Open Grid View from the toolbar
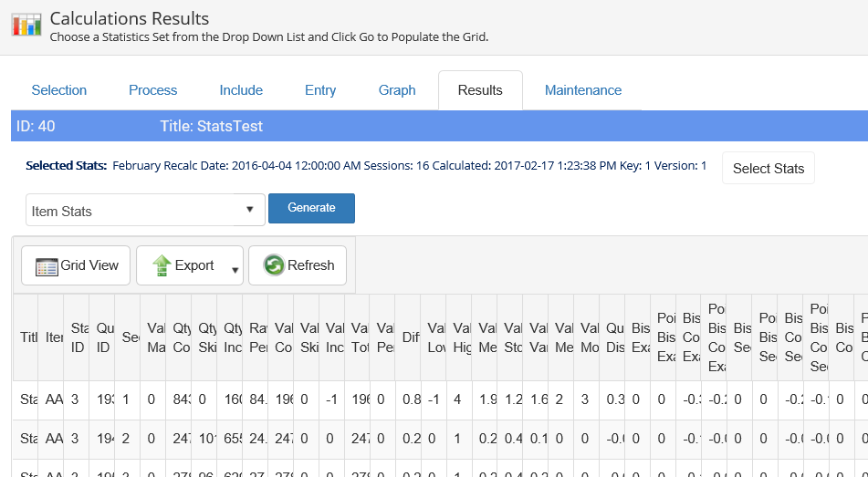868x477 pixels. click(x=76, y=265)
